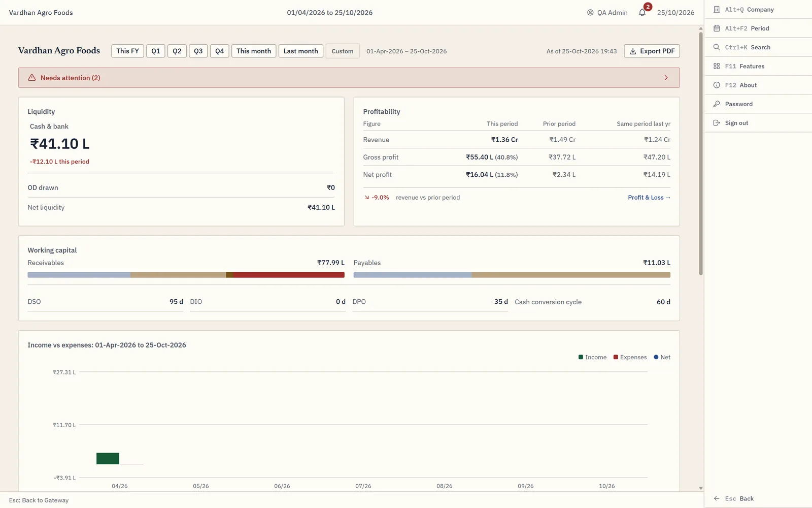Click the Back arrow icon at sidebar bottom
The image size is (812, 508).
[x=717, y=498]
